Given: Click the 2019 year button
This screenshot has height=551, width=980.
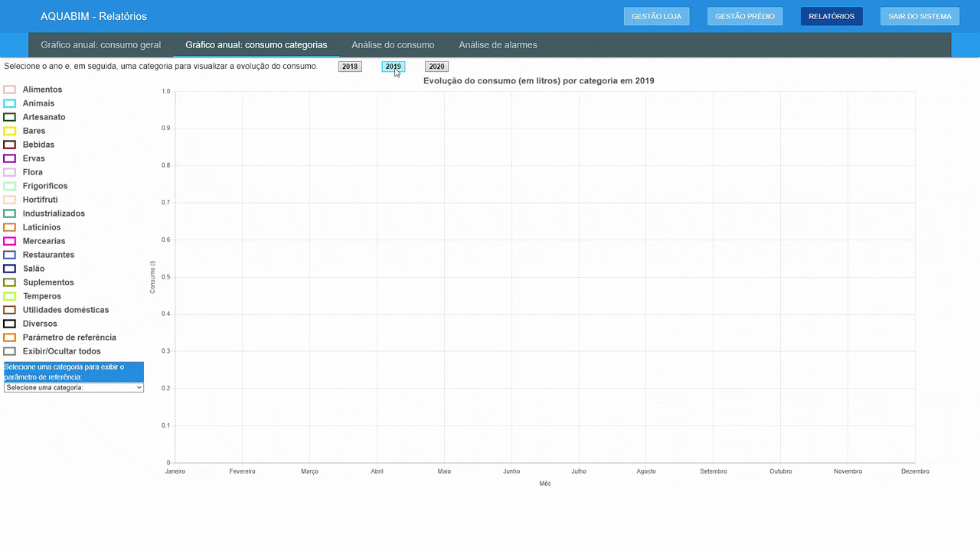Looking at the screenshot, I should (393, 67).
